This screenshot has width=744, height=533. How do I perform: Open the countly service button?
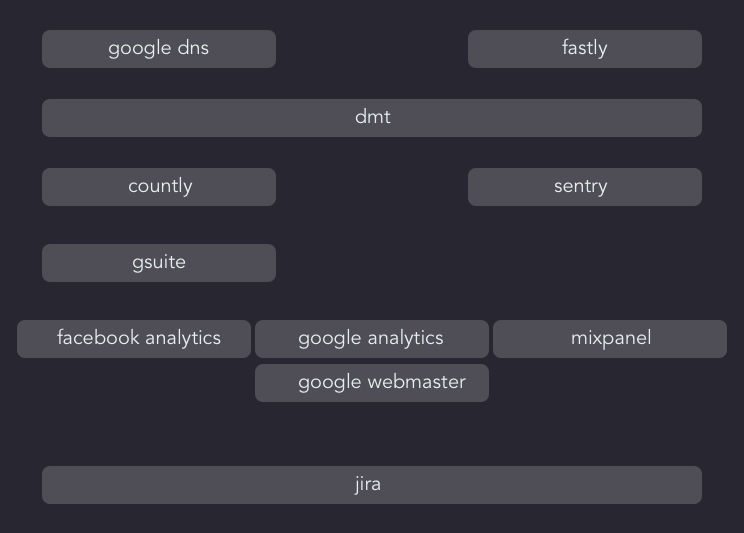(159, 187)
